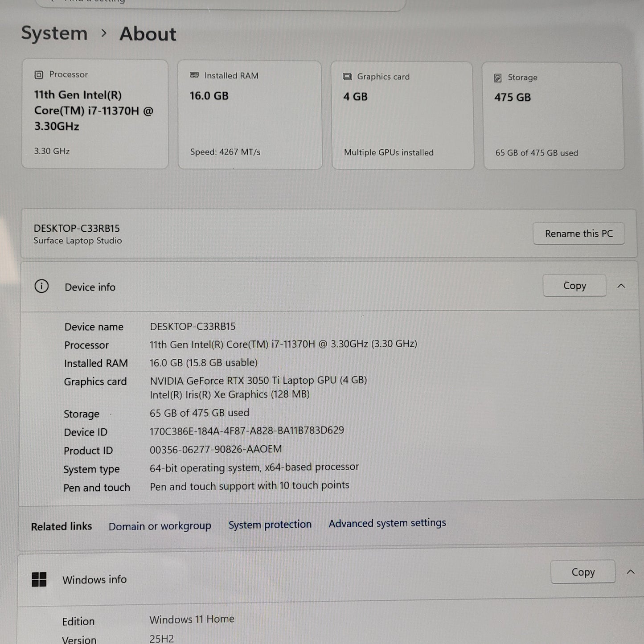Collapse the Device info section chevron
The width and height of the screenshot is (644, 644).
621,286
